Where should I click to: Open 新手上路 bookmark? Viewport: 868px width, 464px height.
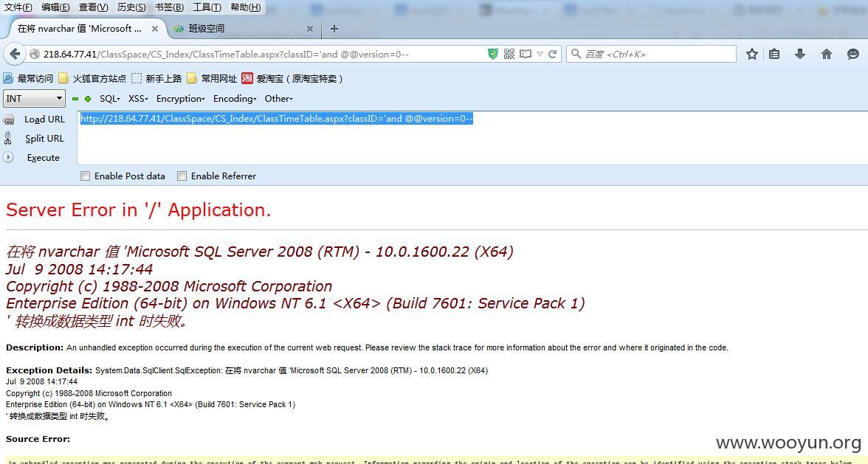tap(156, 78)
